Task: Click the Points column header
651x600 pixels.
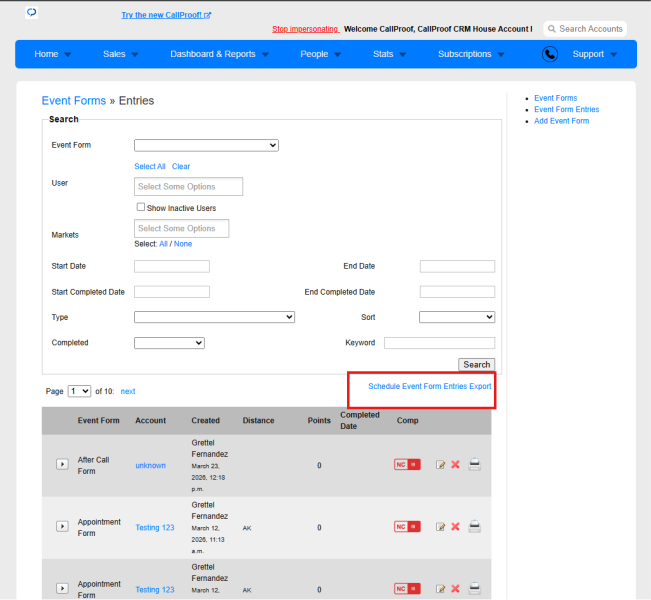Action: tap(319, 421)
